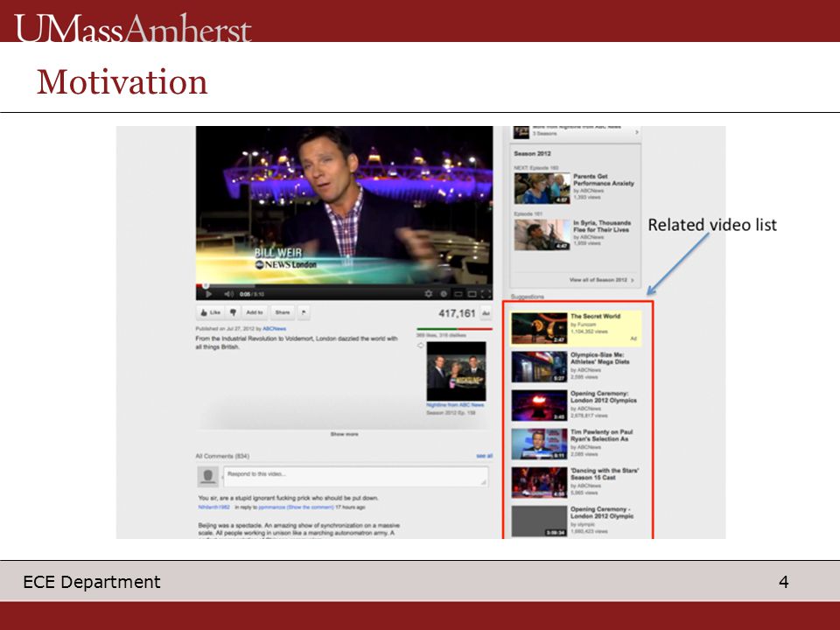Click the Add to button
This screenshot has width=840, height=630.
pos(255,312)
